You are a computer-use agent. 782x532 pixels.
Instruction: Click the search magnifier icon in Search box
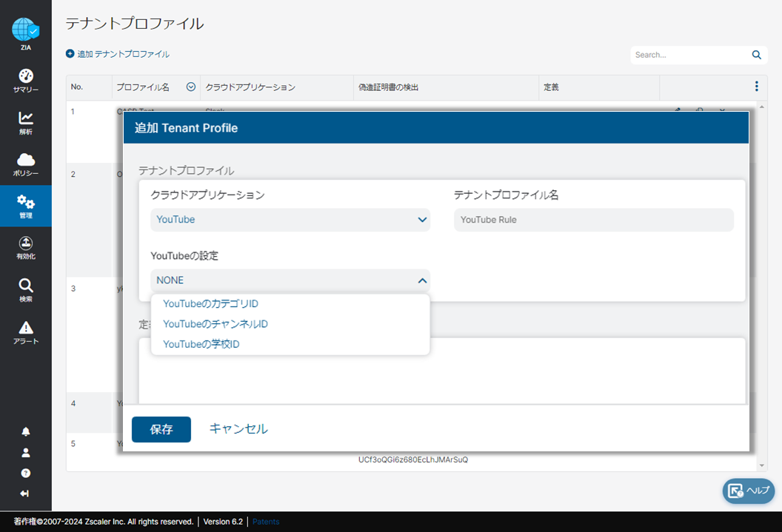[x=757, y=55]
